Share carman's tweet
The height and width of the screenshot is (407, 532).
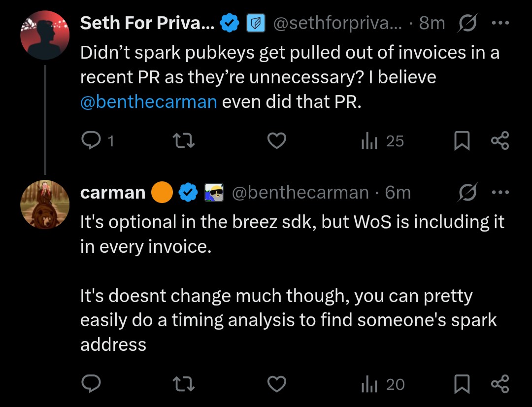499,384
